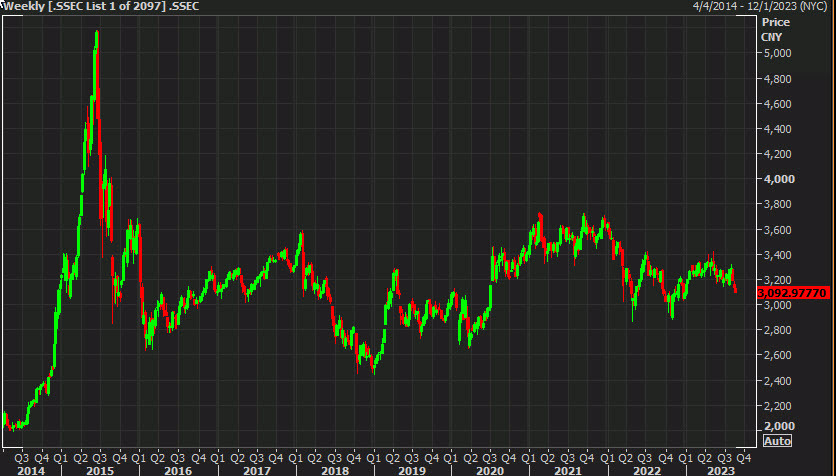Click the 2015 year label on time axis
Image resolution: width=836 pixels, height=476 pixels.
click(x=100, y=471)
